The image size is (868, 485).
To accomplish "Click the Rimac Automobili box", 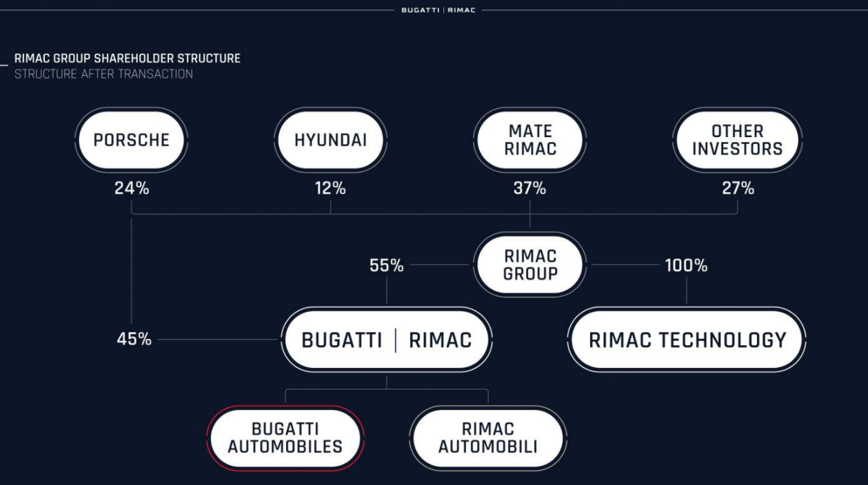I will point(487,438).
